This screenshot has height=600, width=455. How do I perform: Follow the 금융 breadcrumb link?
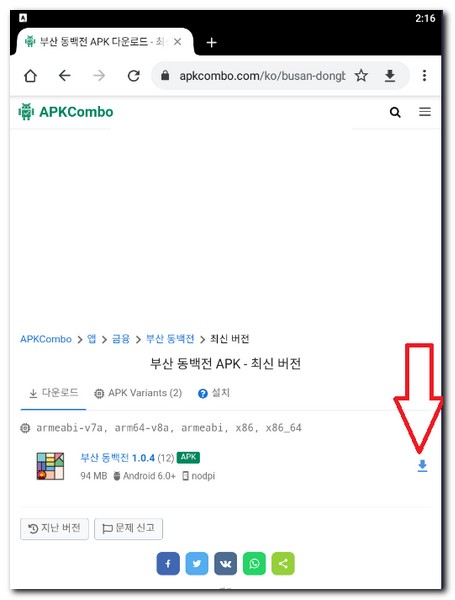point(121,339)
